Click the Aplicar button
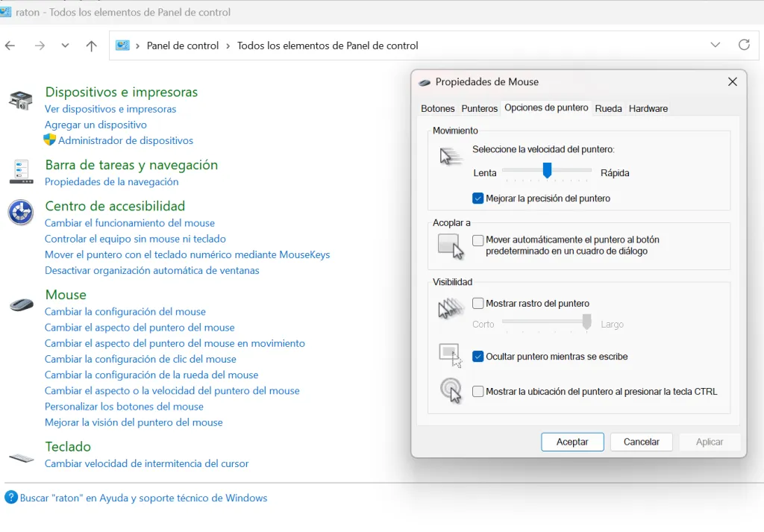Screen dimensions: 764x532 (710, 442)
